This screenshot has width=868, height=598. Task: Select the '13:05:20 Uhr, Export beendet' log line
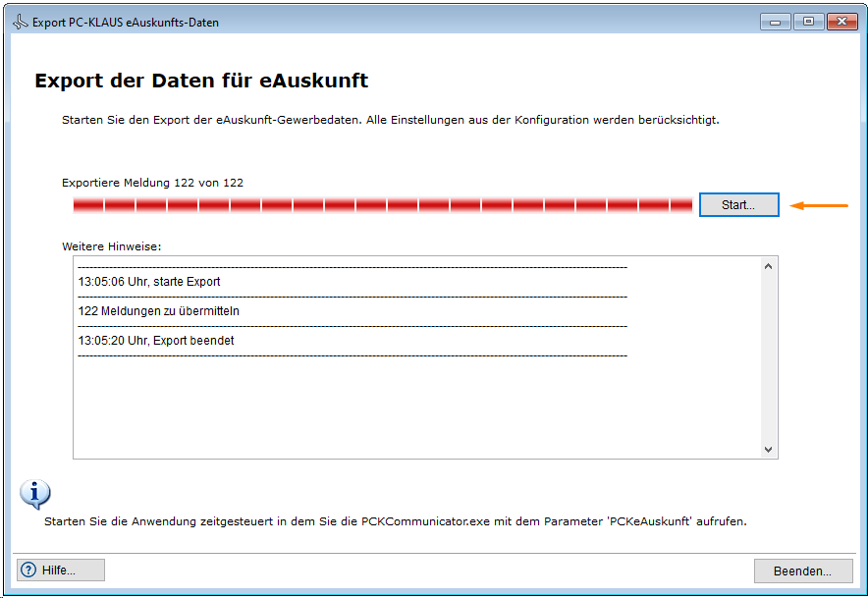(156, 341)
